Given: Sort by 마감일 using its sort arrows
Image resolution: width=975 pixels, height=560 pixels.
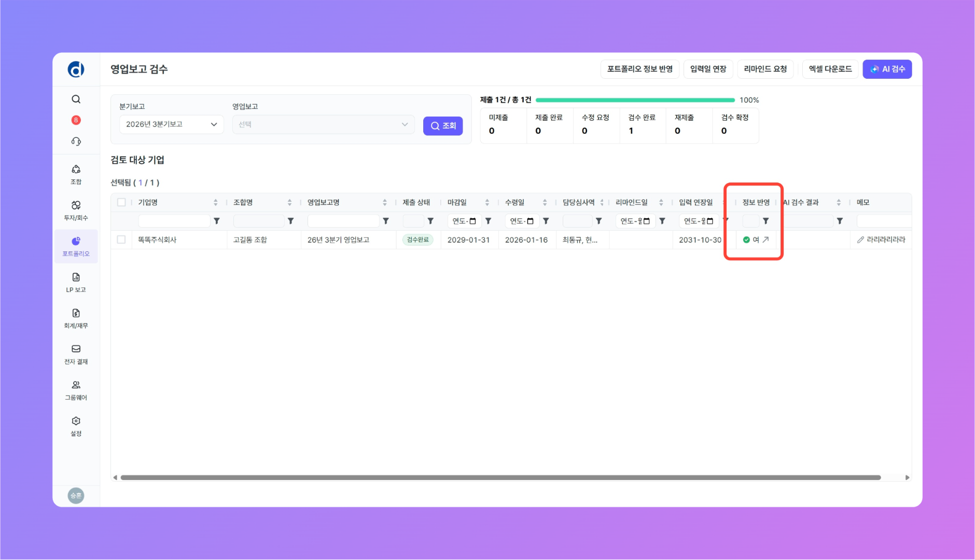Looking at the screenshot, I should (x=487, y=202).
